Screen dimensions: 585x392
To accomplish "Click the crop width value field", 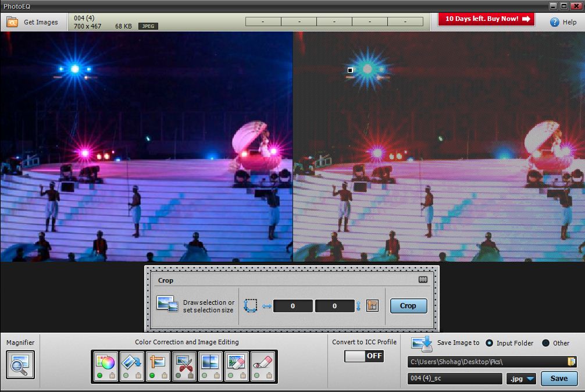I will point(292,306).
